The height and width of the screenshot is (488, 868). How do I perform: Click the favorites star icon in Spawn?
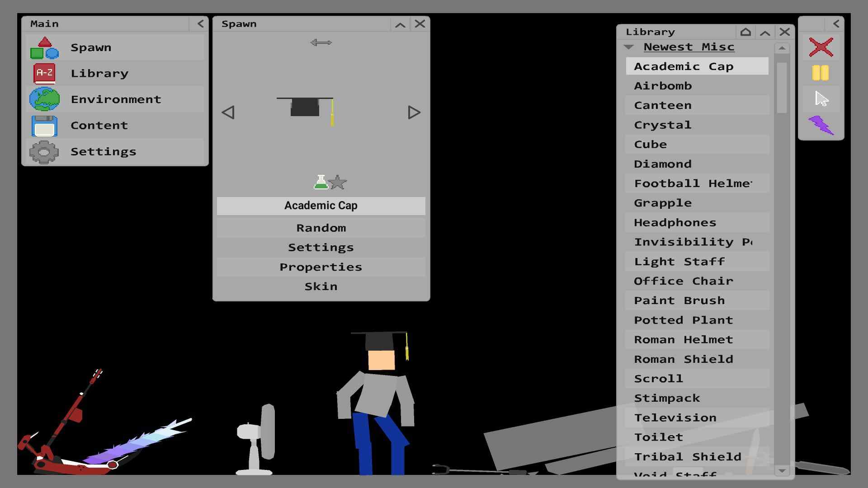coord(337,183)
